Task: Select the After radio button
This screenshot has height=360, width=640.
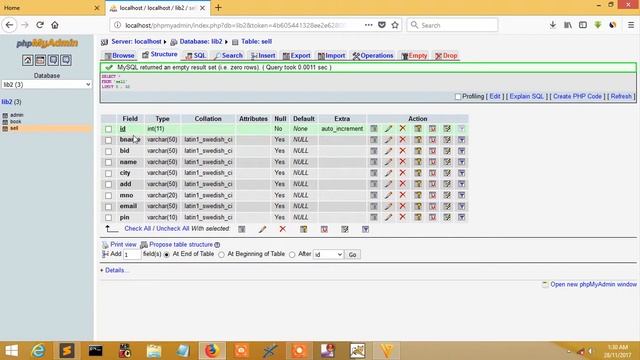Action: point(292,255)
